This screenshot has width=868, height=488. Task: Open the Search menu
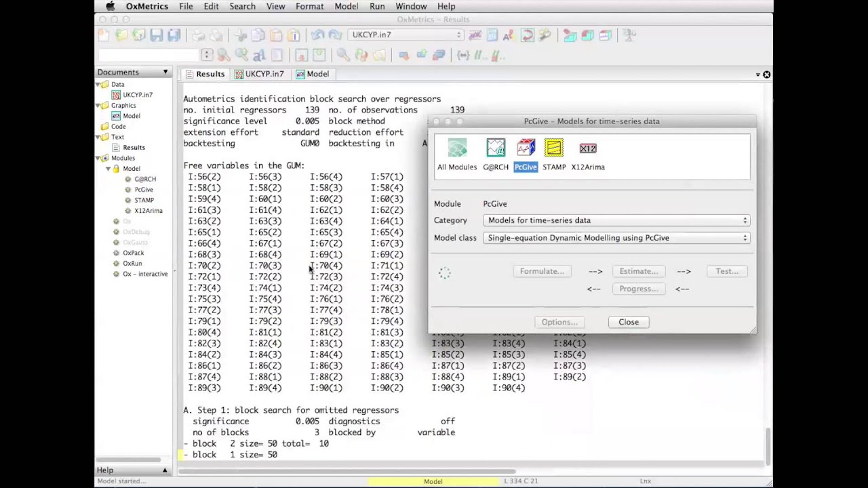click(x=242, y=6)
